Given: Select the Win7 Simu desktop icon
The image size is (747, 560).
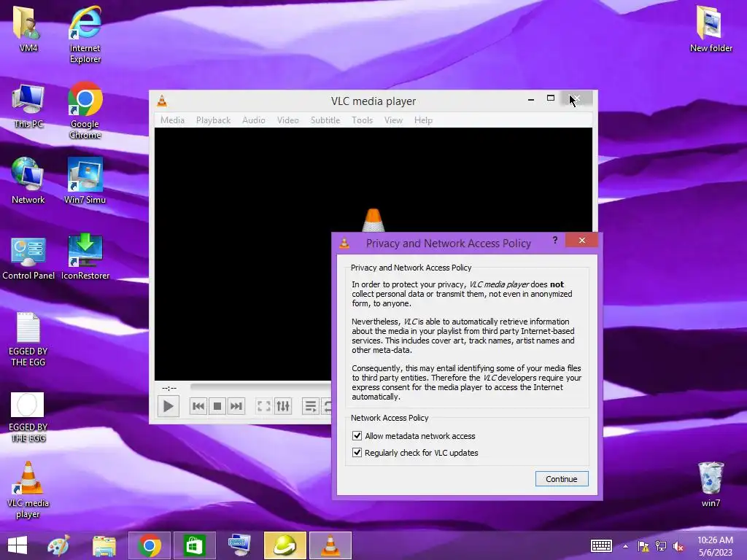Looking at the screenshot, I should coord(85,181).
